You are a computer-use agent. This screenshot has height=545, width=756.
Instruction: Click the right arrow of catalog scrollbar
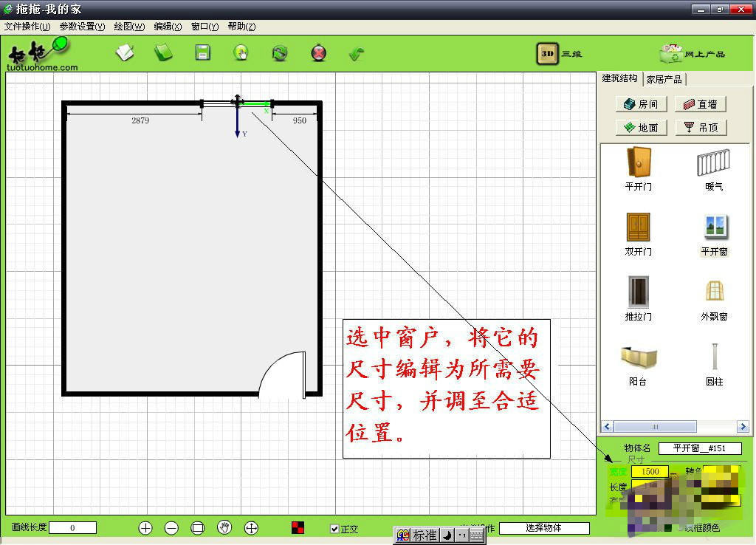743,426
